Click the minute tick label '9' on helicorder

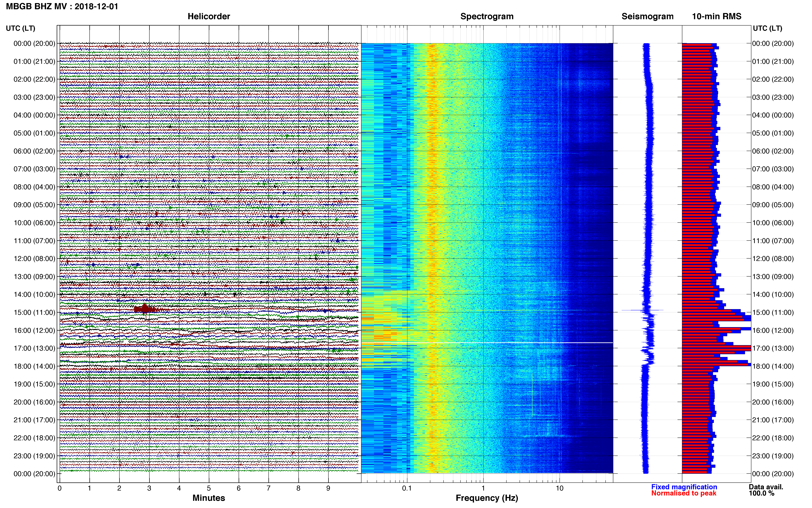(328, 488)
